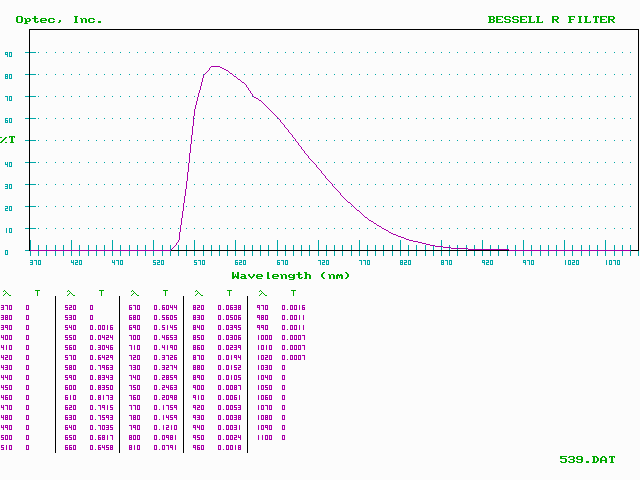Click the 370 x-axis tick label
The image size is (640, 480).
36,263
